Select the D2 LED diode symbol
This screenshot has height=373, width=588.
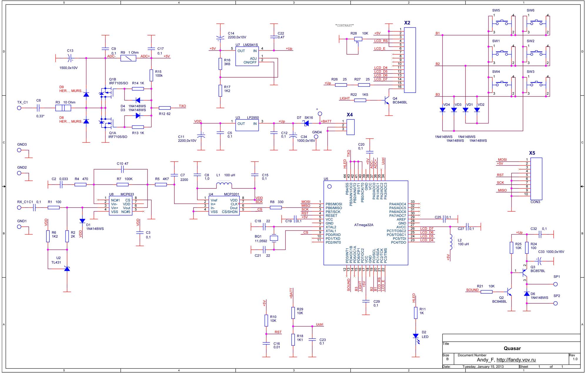[415, 336]
